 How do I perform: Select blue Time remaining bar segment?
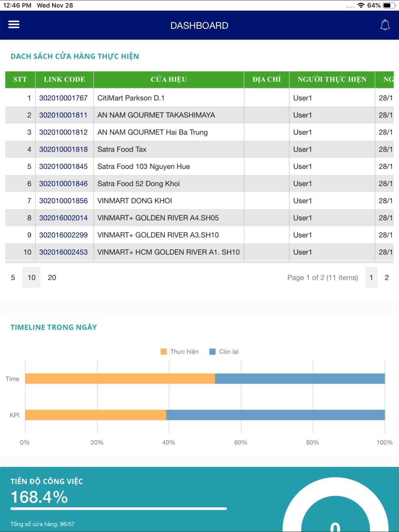point(300,379)
